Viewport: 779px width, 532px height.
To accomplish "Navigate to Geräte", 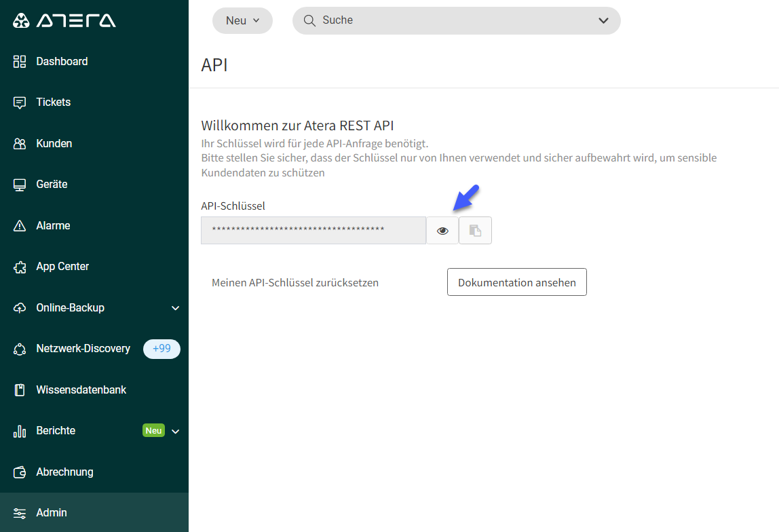I will [x=94, y=185].
